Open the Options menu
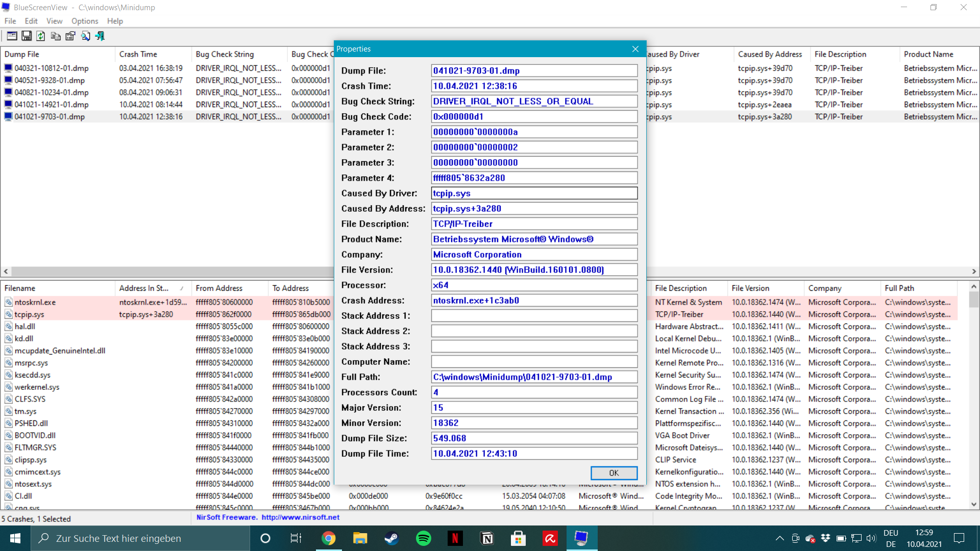This screenshot has width=980, height=551. coord(85,21)
